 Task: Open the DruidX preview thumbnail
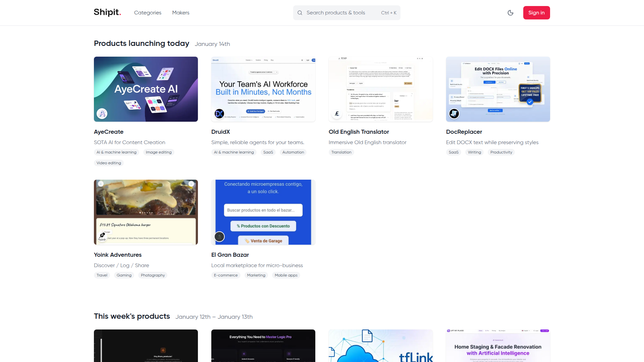tap(263, 89)
